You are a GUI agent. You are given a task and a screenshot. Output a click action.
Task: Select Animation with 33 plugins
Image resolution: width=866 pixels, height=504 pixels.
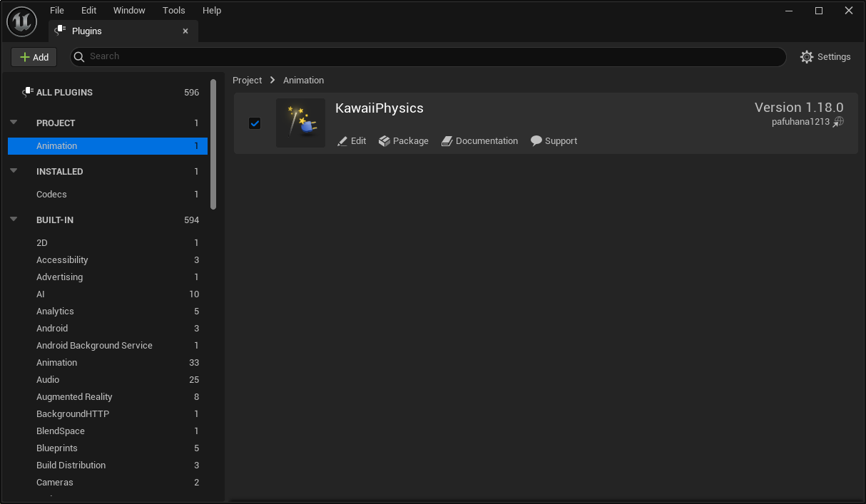pos(108,363)
